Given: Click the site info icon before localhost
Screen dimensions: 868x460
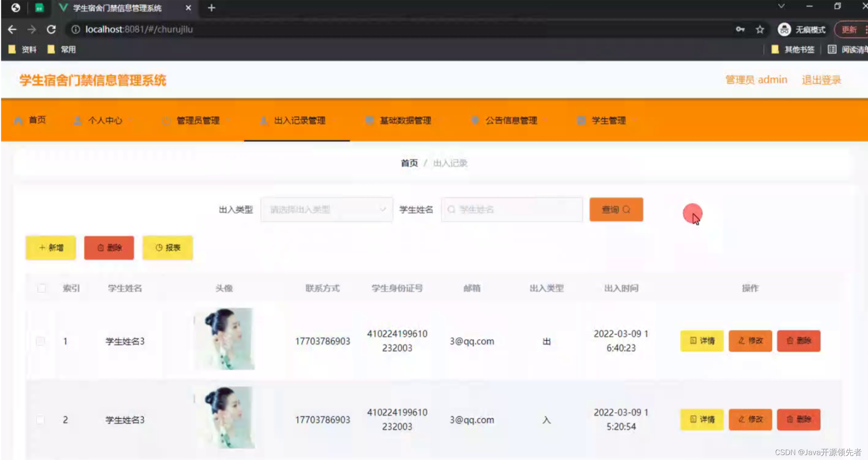Looking at the screenshot, I should point(76,30).
